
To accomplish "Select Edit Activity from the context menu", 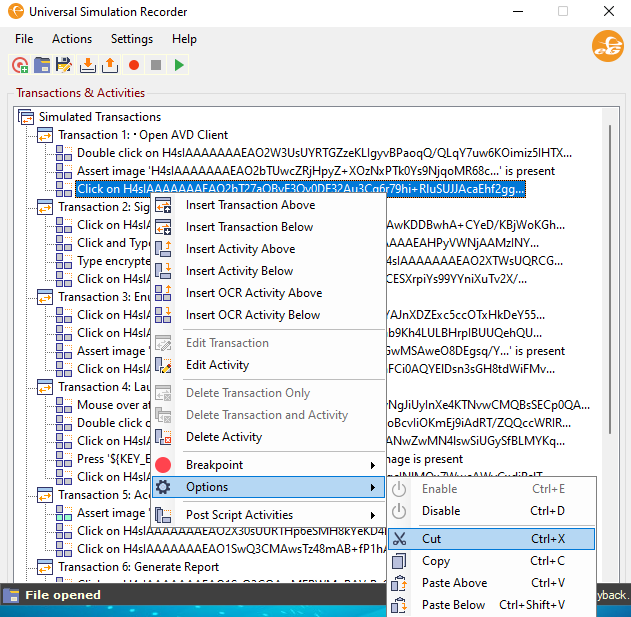I will tap(217, 365).
